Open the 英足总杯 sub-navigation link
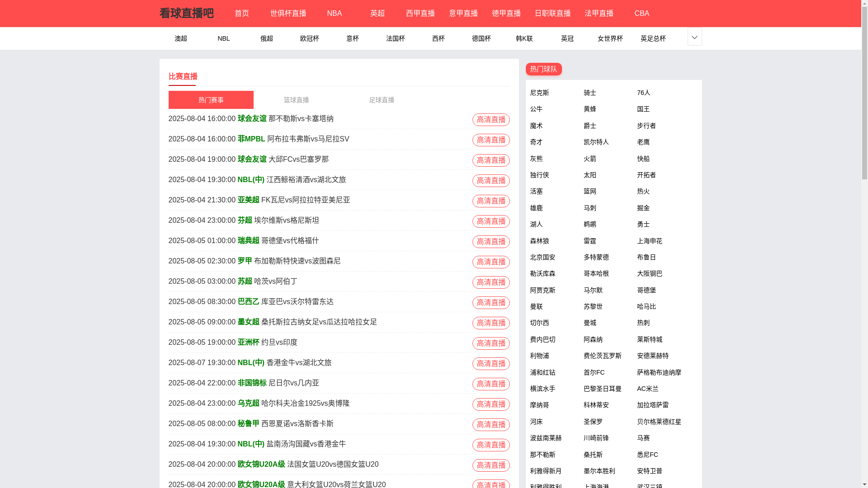 (x=653, y=38)
